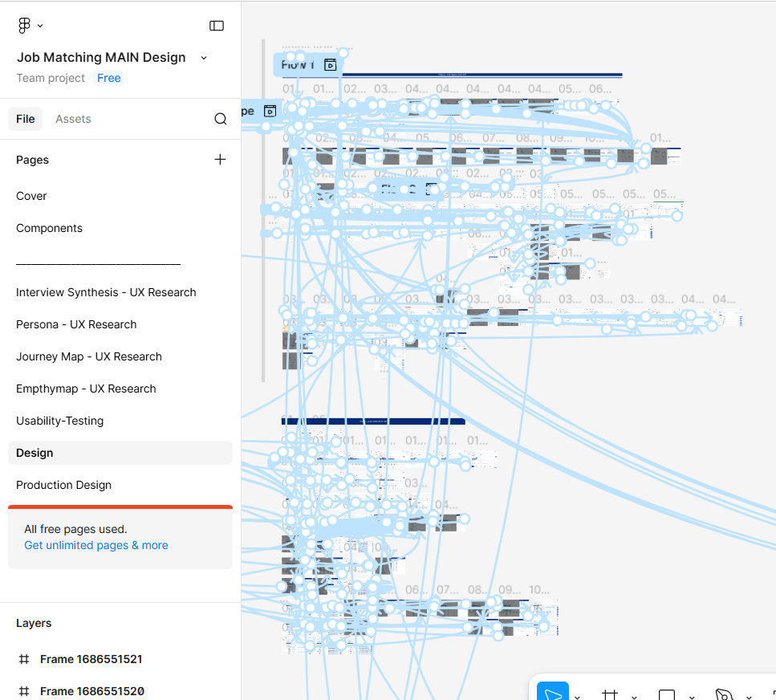Viewport: 776px width, 700px height.
Task: Switch to the File tab
Action: tap(25, 119)
